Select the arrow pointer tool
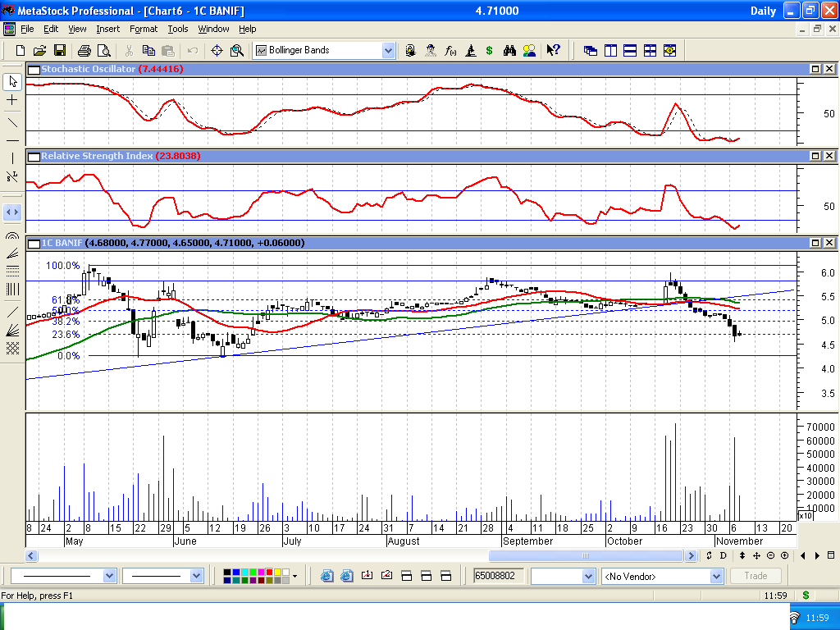Viewport: 840px width, 630px height. pyautogui.click(x=12, y=81)
